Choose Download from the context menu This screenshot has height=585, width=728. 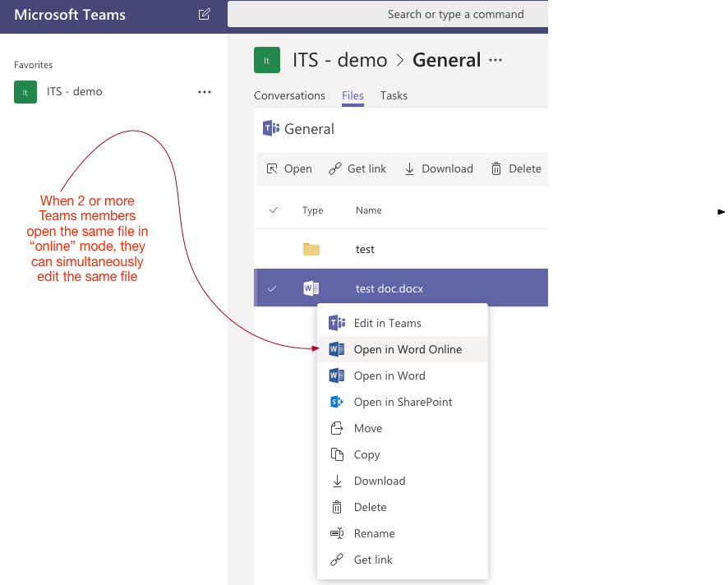tap(403, 481)
